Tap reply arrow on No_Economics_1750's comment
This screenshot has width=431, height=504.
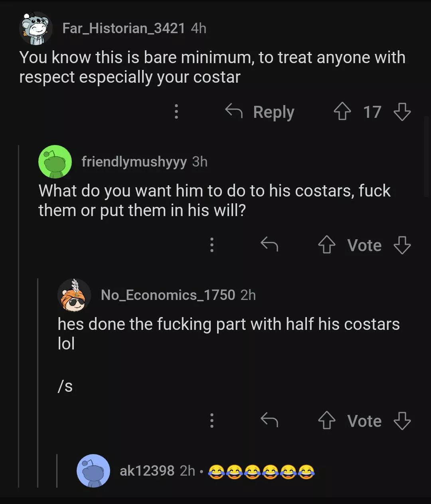point(269,419)
